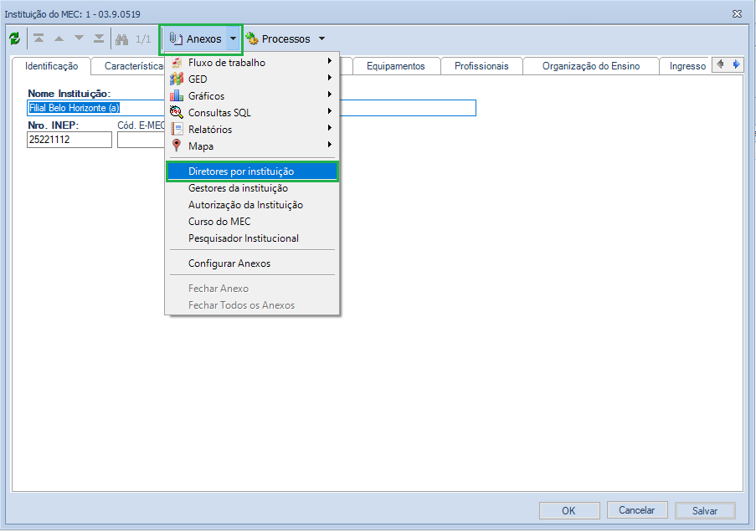This screenshot has width=756, height=532.
Task: Open the Ingresso tab
Action: pos(687,66)
